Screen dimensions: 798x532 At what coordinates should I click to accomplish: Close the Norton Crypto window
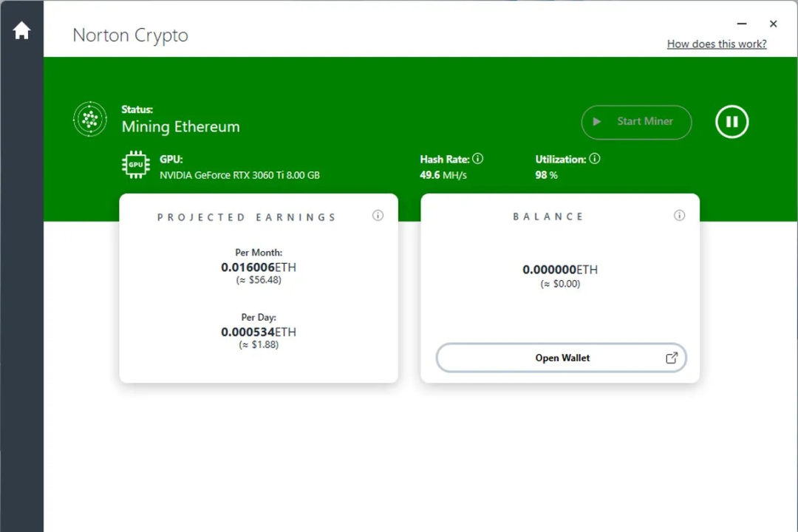(773, 24)
